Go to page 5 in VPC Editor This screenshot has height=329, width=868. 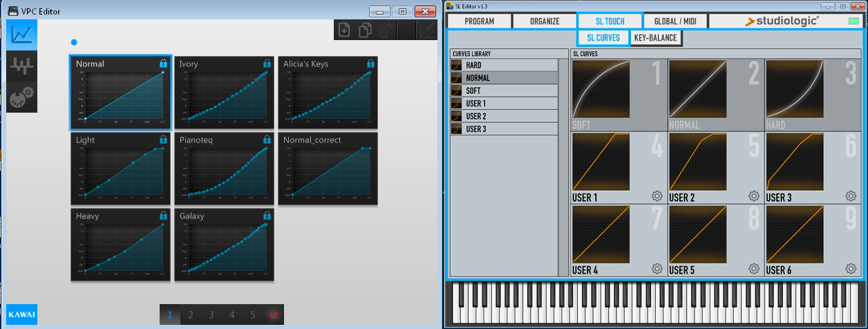(252, 314)
